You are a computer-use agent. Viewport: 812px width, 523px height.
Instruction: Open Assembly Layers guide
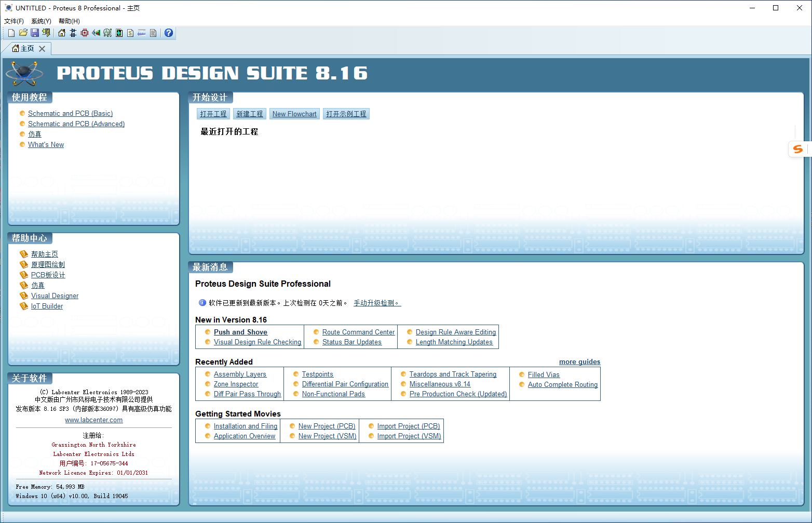[x=240, y=374]
